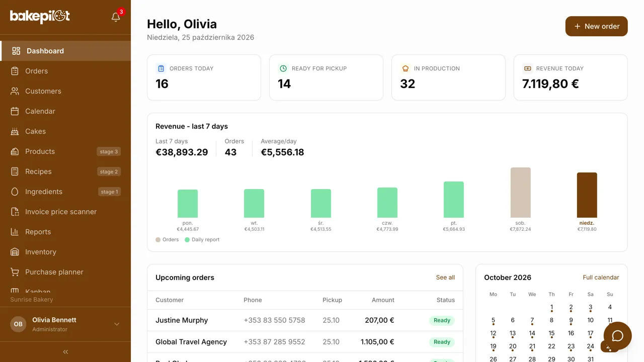The width and height of the screenshot is (644, 362).
Task: Click the Orders Today card
Action: click(204, 77)
